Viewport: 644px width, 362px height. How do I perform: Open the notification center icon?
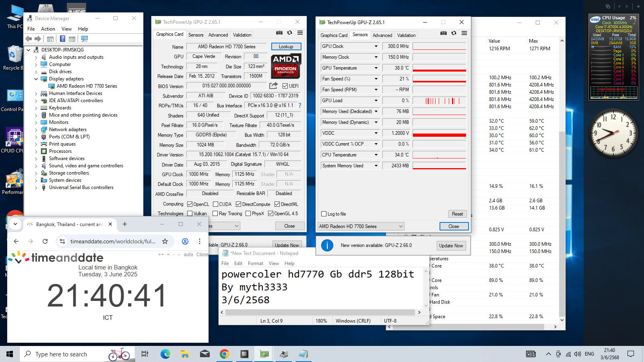[x=631, y=354]
